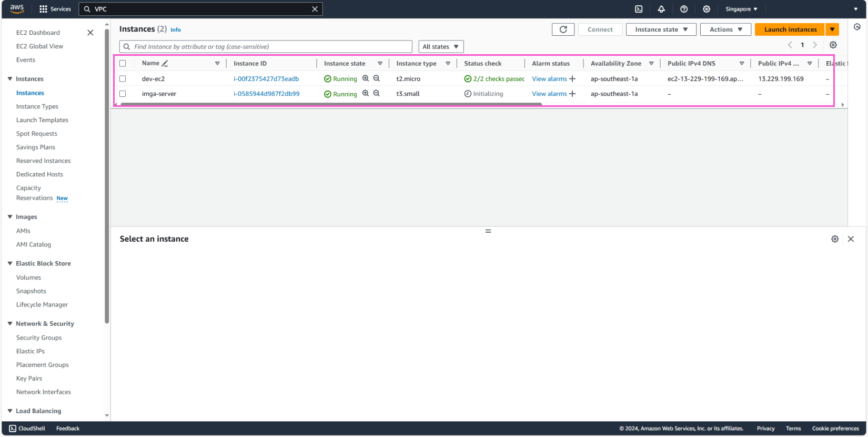The width and height of the screenshot is (868, 437).
Task: Zoom in filter on dev-ec2 Running state
Action: [x=366, y=78]
